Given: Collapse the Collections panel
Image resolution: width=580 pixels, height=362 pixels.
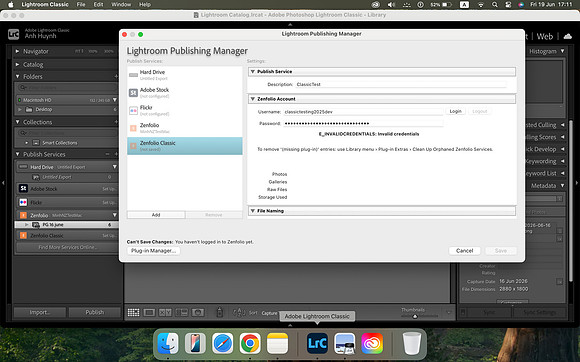Looking at the screenshot, I should [17, 122].
